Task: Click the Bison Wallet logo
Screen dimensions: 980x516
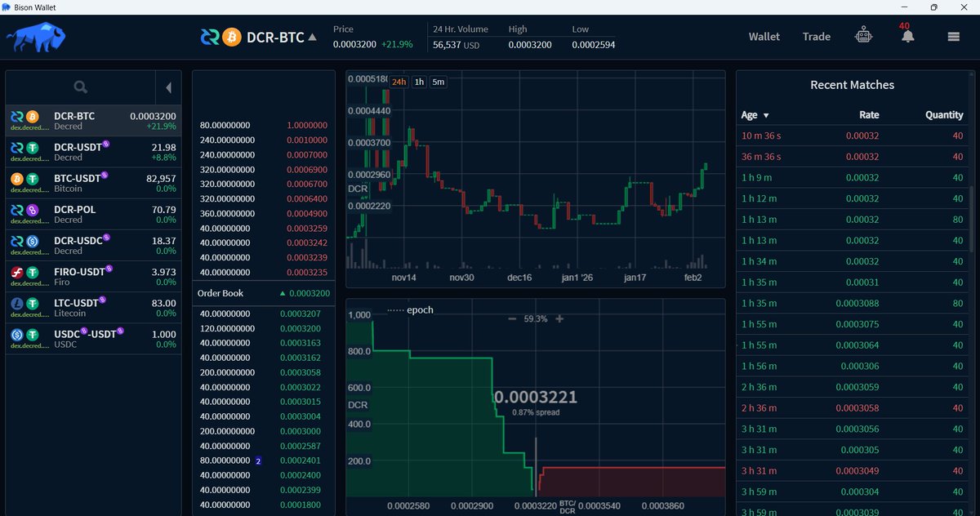Action: 35,36
